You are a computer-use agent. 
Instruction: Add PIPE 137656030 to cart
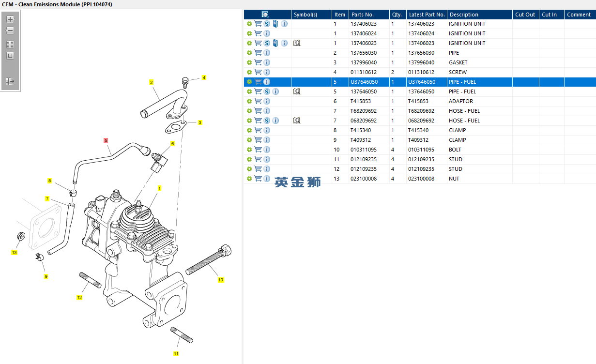click(258, 53)
